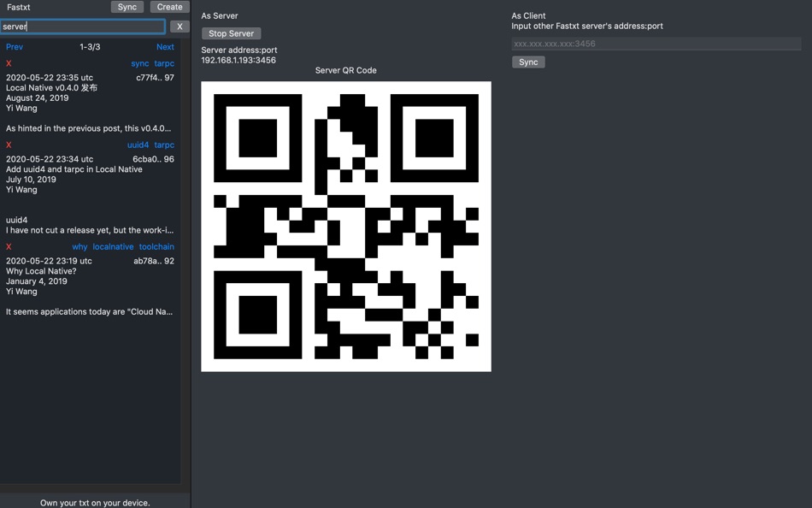Click the hash '6cba0.. 96'
This screenshot has height=508, width=812.
pos(153,159)
